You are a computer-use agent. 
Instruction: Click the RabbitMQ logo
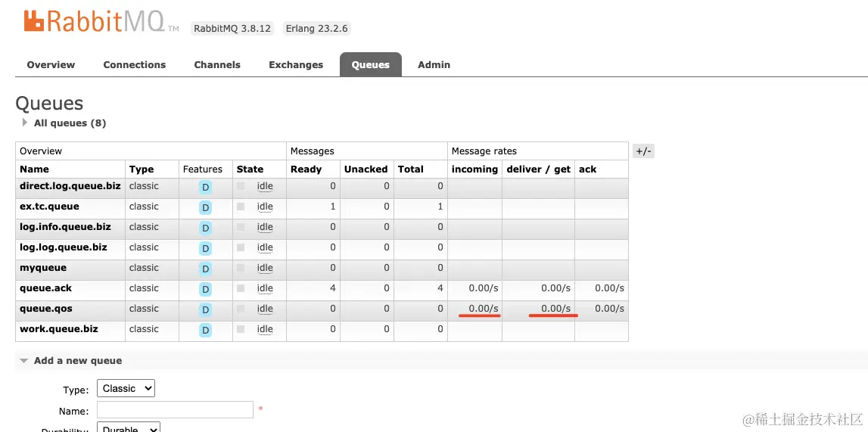click(101, 22)
